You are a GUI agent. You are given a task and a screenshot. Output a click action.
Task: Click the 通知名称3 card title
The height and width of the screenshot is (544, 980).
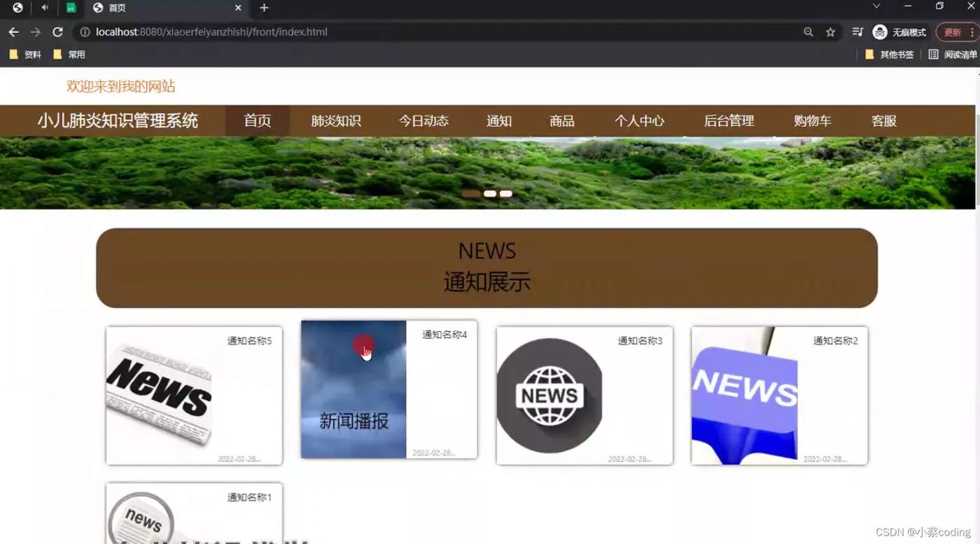pos(640,341)
